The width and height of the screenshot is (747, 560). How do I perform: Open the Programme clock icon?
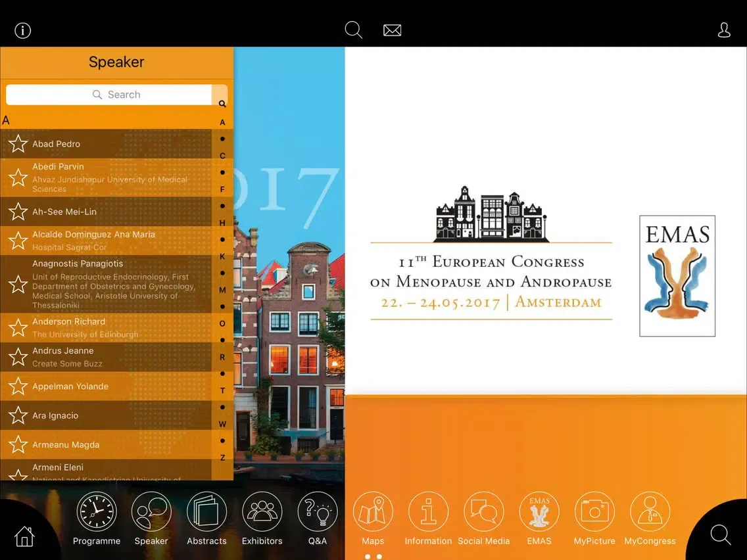click(97, 511)
